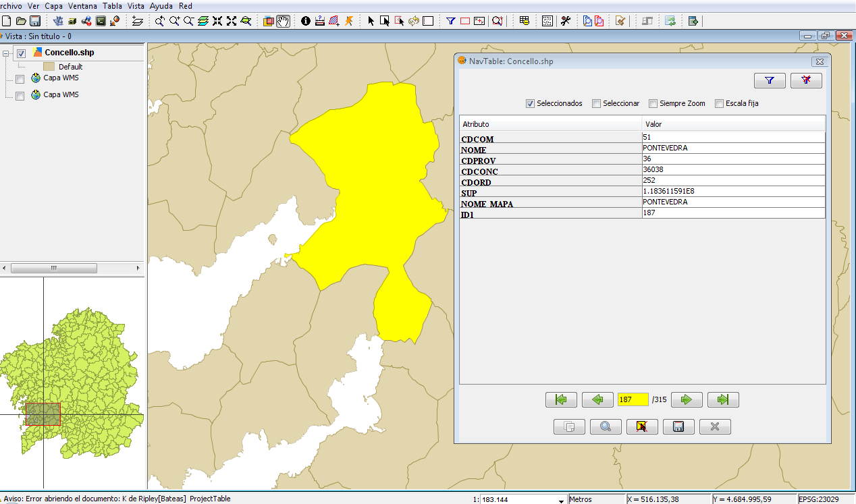This screenshot has height=504, width=856.
Task: Click the Add layer toolbar icon
Action: pyautogui.click(x=138, y=21)
